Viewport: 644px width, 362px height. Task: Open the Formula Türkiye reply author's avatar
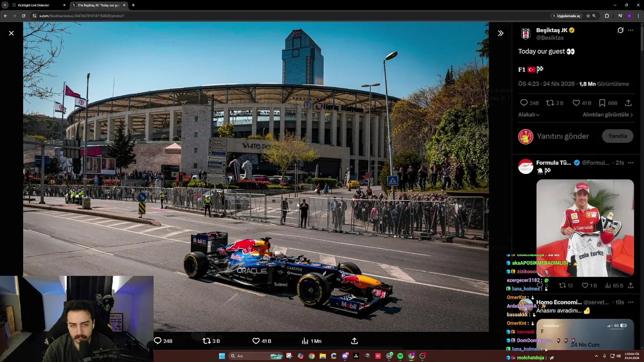click(526, 166)
